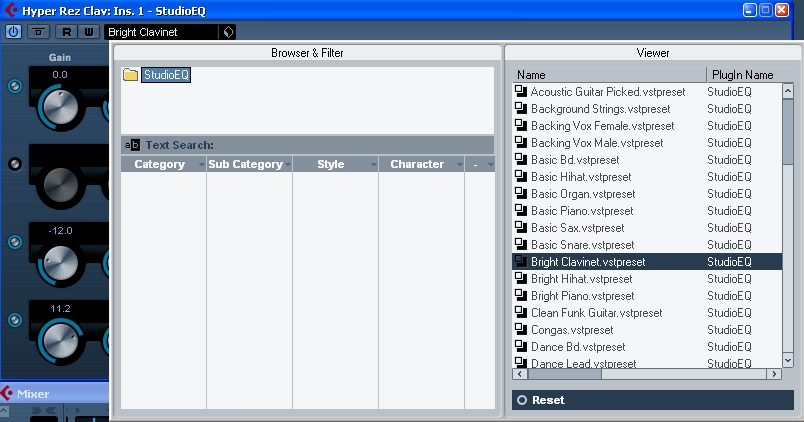Image resolution: width=804 pixels, height=422 pixels.
Task: Select Basic Hihat preset icon
Action: point(521,176)
